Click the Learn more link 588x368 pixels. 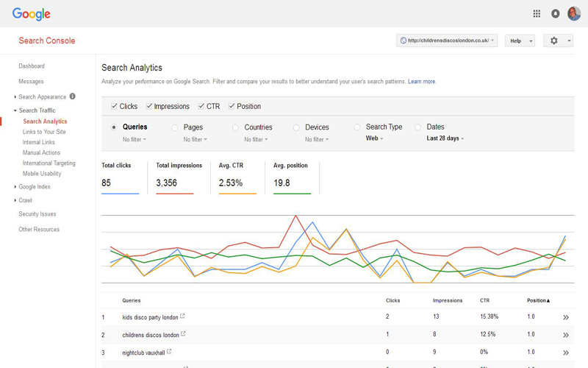click(x=421, y=82)
